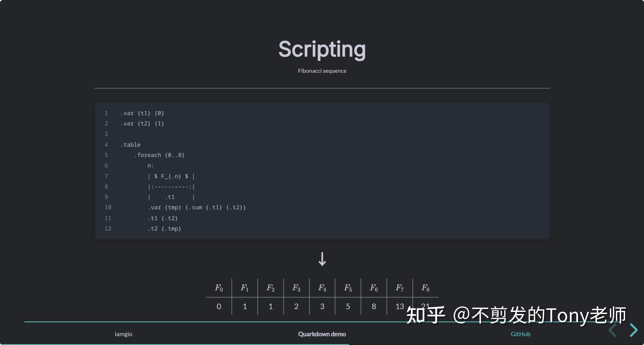Image resolution: width=644 pixels, height=345 pixels.
Task: Click the downward arrow above the table
Action: coord(322,259)
